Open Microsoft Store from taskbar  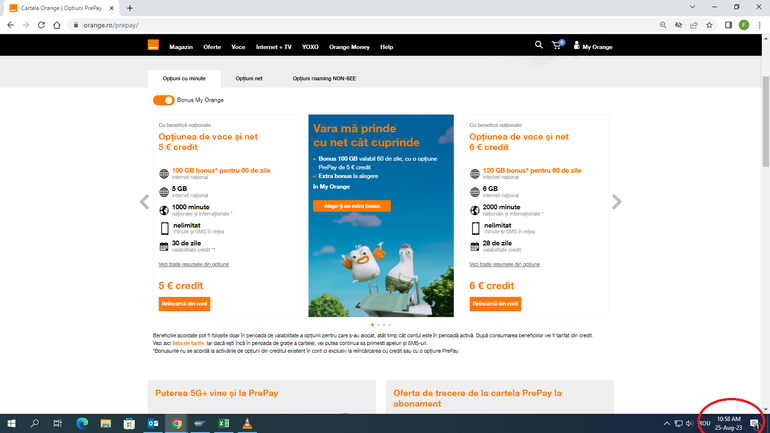[129, 423]
